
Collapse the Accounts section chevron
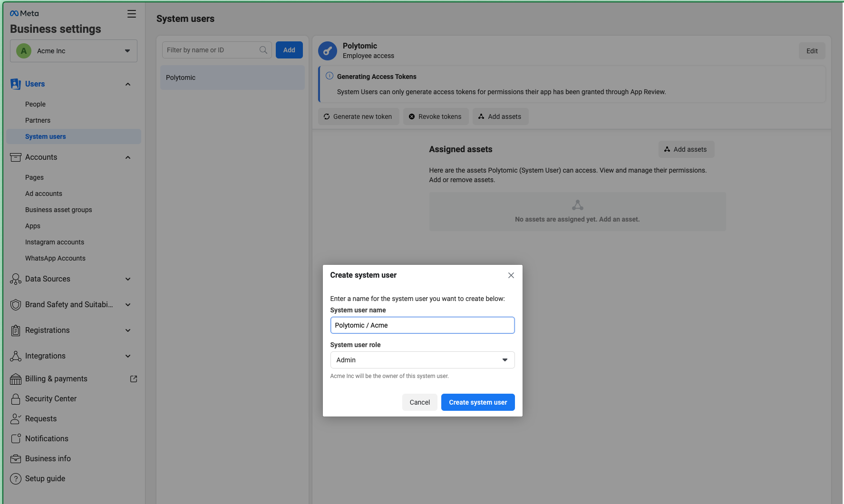click(x=128, y=157)
